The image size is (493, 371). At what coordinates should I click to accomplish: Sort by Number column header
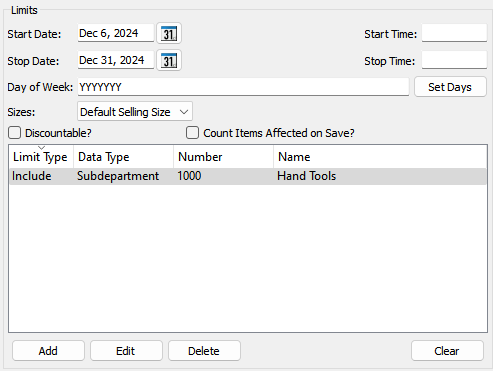[x=223, y=157]
